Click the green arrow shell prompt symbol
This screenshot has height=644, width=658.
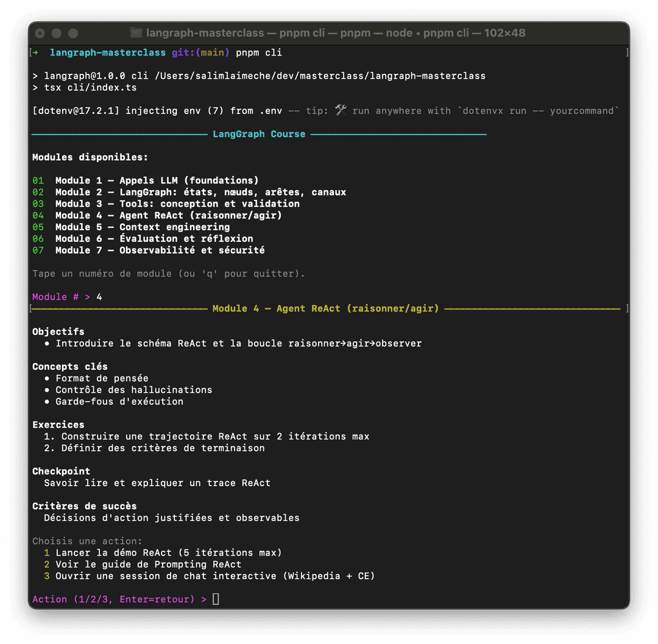[36, 52]
